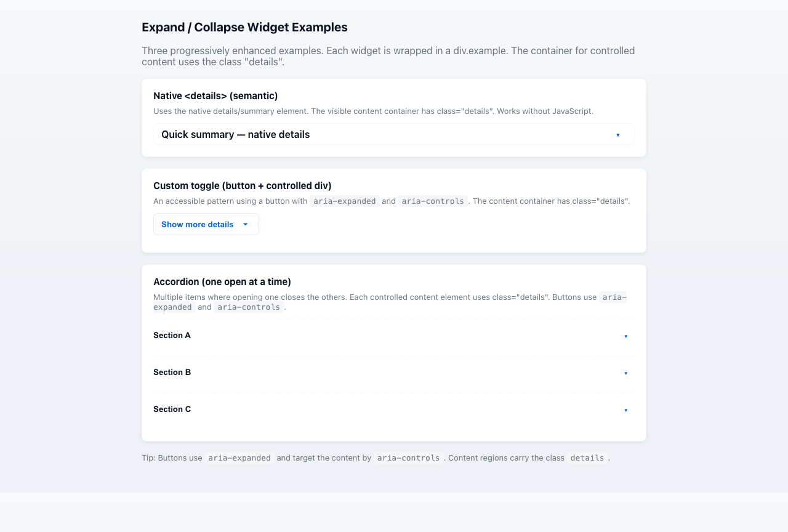
Task: Click the Custom toggle (button + controlled div) heading
Action: pos(242,185)
